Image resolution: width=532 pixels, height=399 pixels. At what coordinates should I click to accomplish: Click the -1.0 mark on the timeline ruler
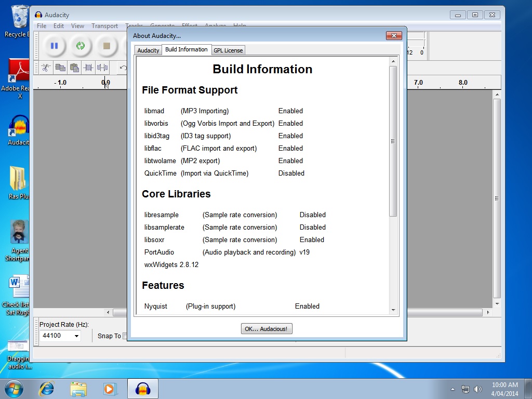click(x=60, y=83)
